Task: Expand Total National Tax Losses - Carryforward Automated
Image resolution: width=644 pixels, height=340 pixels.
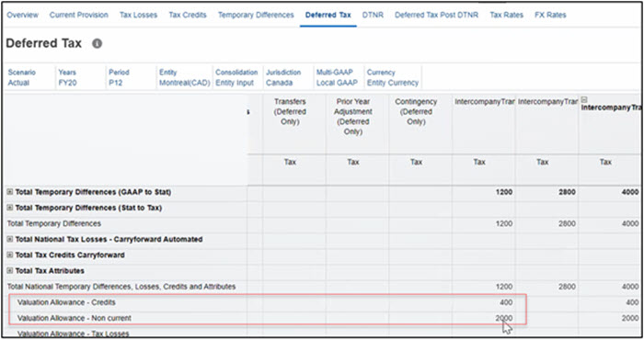Action: coord(10,239)
